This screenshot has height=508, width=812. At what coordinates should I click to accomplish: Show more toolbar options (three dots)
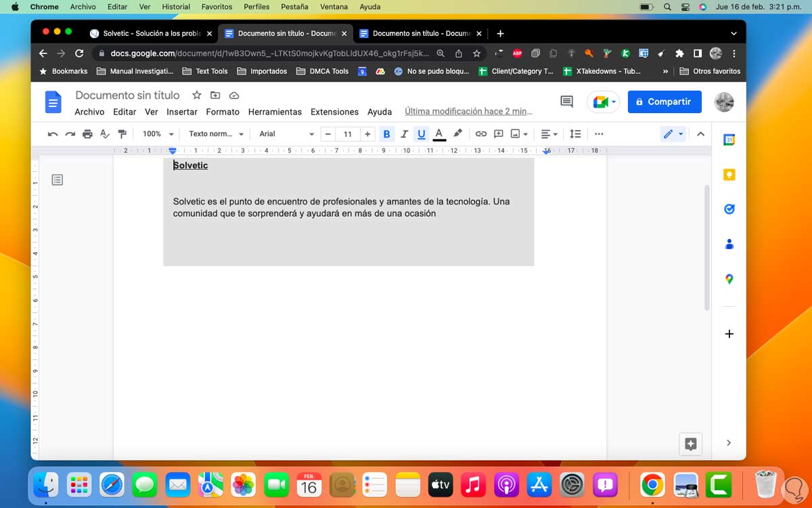(x=599, y=134)
